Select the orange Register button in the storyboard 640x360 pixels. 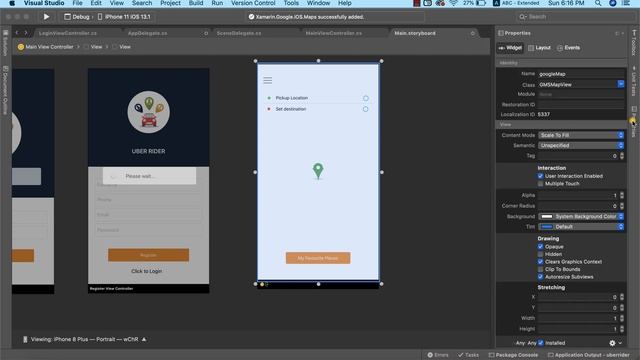(149, 255)
